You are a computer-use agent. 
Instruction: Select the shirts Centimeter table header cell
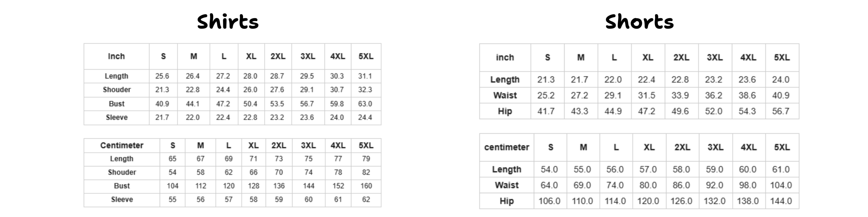click(x=122, y=145)
